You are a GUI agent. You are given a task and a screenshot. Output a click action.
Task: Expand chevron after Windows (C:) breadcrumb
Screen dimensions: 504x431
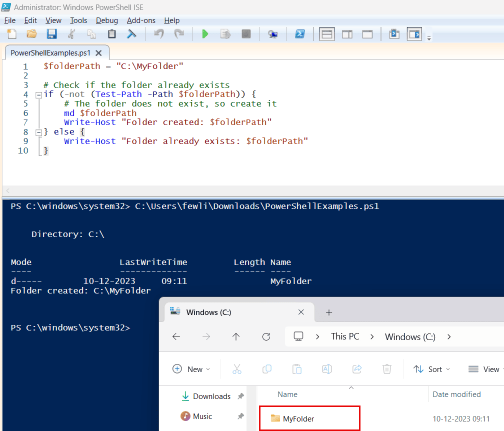pos(449,337)
